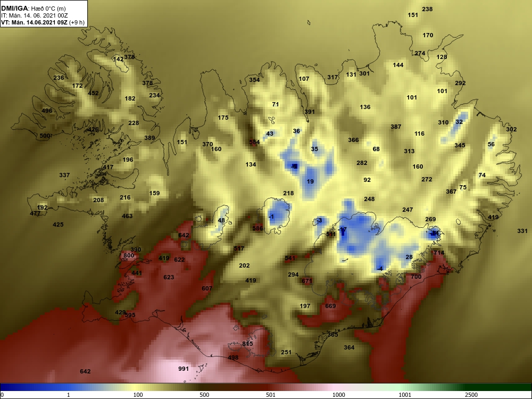Click the 48 value on the blue patch

coord(221,221)
